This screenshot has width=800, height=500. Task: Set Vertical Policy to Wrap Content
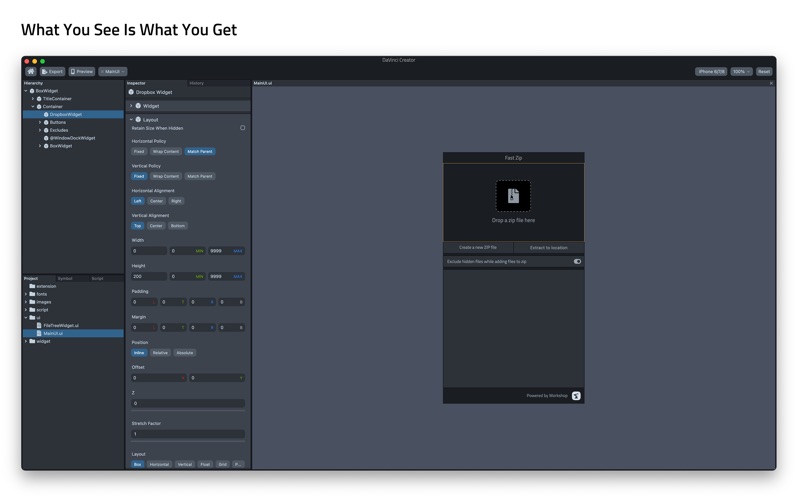click(x=166, y=177)
